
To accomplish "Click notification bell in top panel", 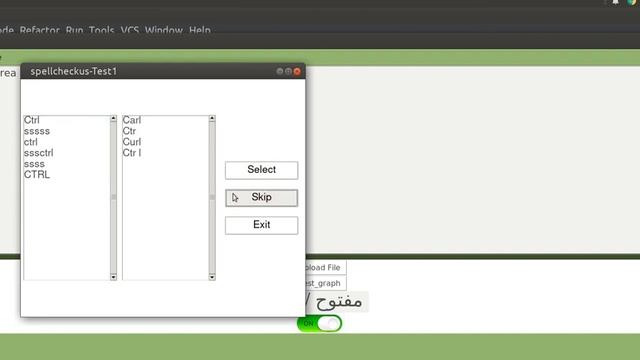I will [616, 2].
